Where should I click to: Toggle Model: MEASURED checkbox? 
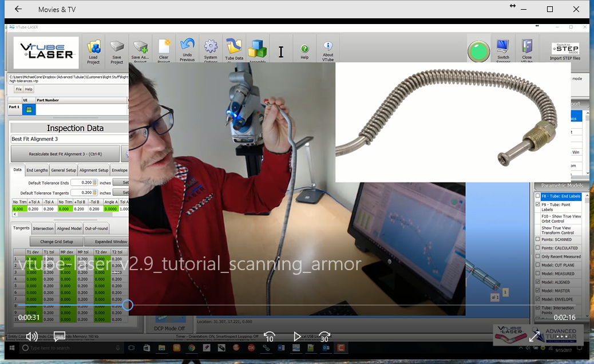pyautogui.click(x=537, y=274)
